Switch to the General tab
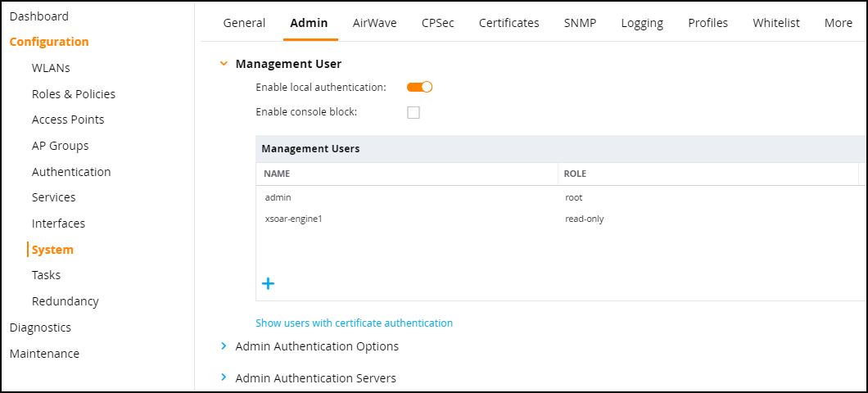The width and height of the screenshot is (868, 393). tap(244, 23)
